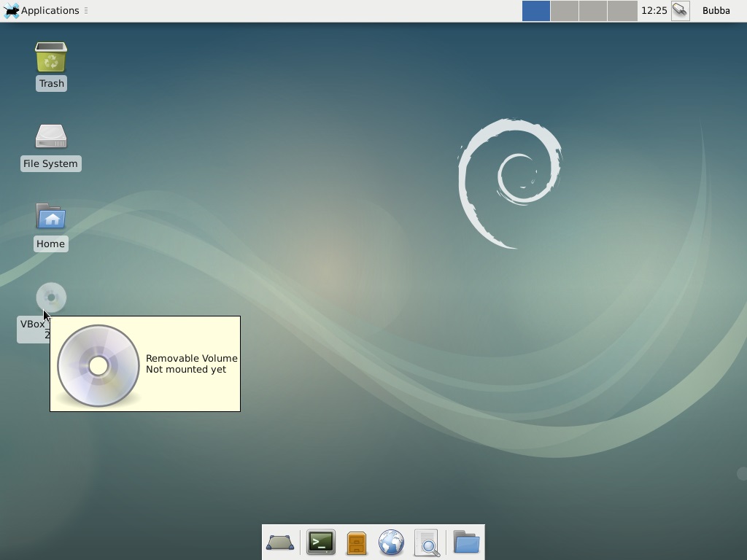
Task: Select the Home folder icon
Action: [x=51, y=217]
